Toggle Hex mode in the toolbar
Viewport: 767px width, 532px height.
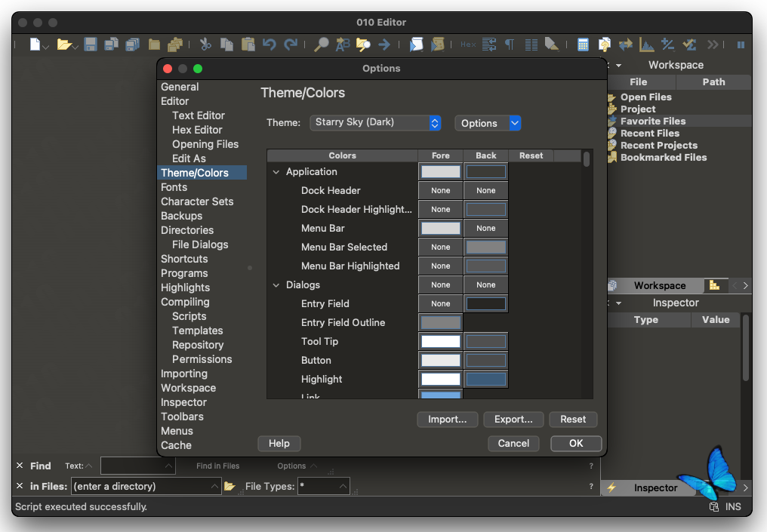pyautogui.click(x=467, y=45)
